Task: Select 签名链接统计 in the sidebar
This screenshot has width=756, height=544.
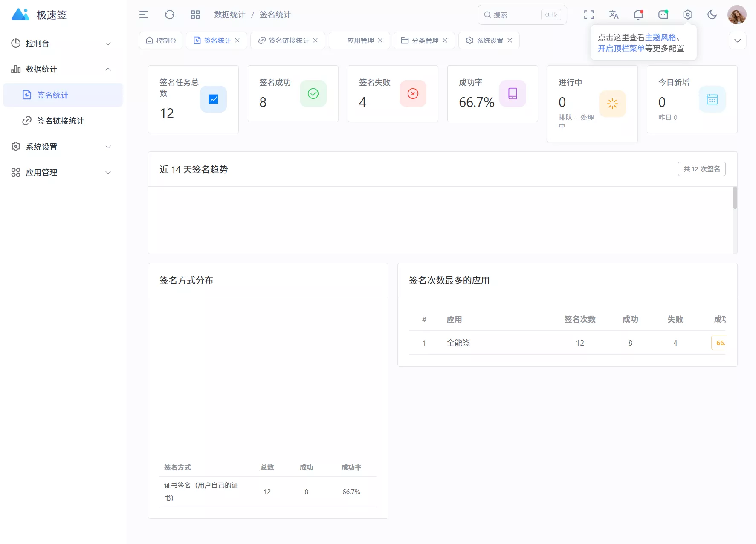Action: 63,121
